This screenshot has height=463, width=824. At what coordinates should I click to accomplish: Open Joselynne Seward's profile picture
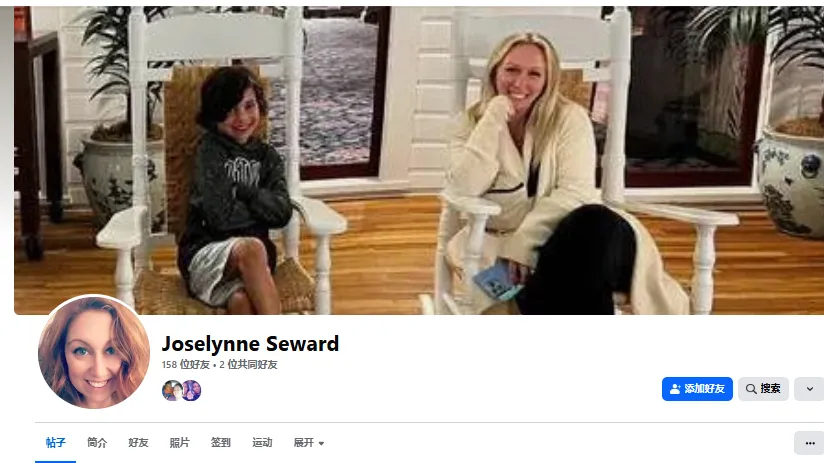[x=94, y=352]
